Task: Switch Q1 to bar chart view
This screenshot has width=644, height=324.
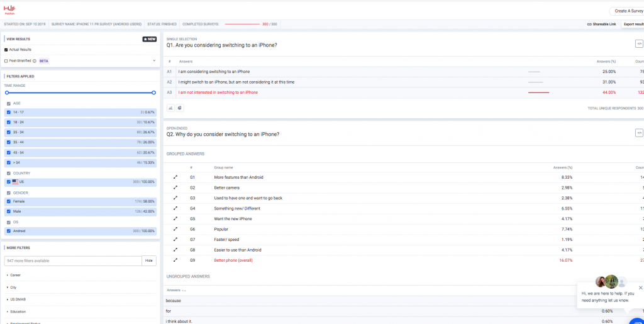Action: pos(170,108)
